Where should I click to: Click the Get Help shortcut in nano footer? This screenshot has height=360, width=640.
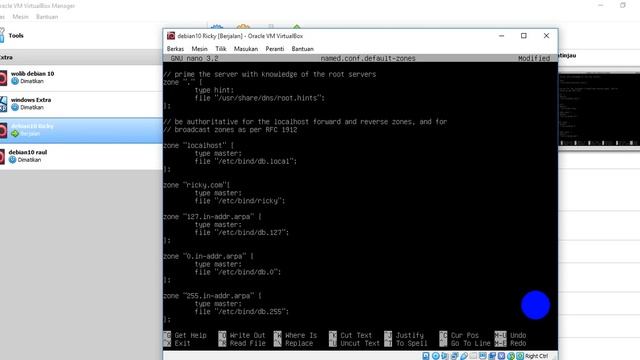tap(186, 336)
